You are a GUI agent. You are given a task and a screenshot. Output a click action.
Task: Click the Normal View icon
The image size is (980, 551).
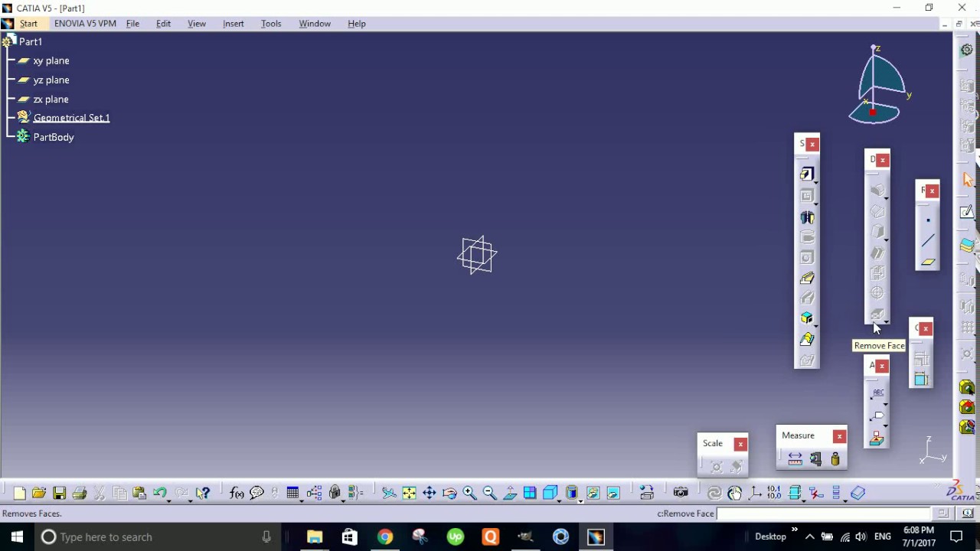coord(509,494)
